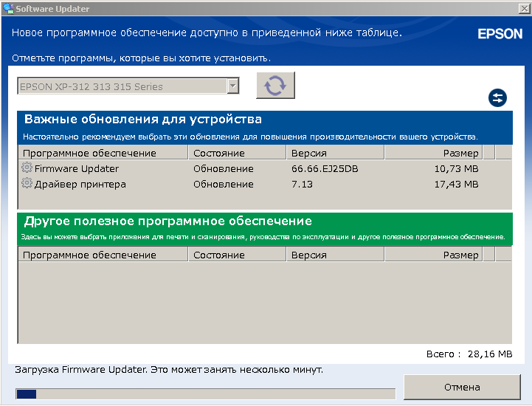The width and height of the screenshot is (532, 406).
Task: Sort important updates by Версия column
Action: (335, 153)
